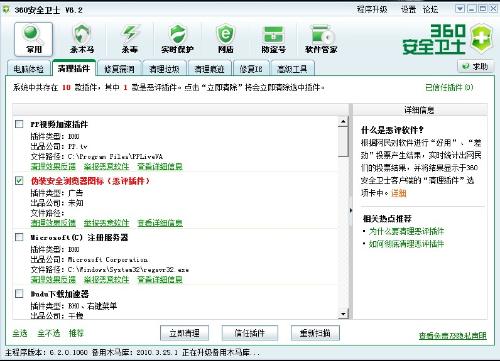Click 全选 to select all plugins

(20, 333)
